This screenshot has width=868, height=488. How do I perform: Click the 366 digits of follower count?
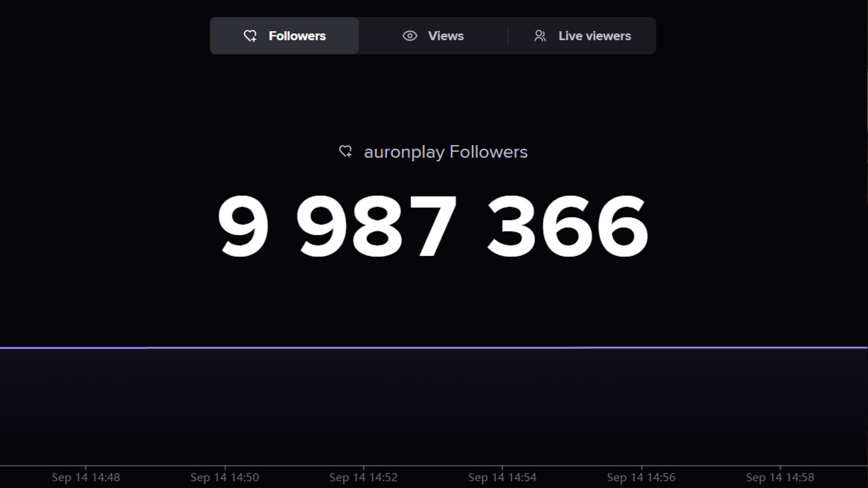tap(568, 226)
